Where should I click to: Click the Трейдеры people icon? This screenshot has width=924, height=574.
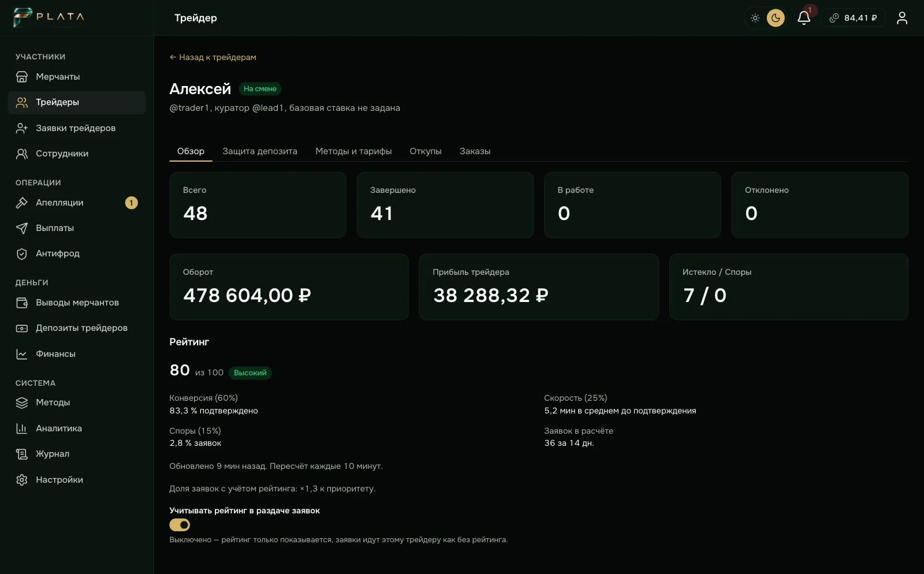pyautogui.click(x=22, y=102)
